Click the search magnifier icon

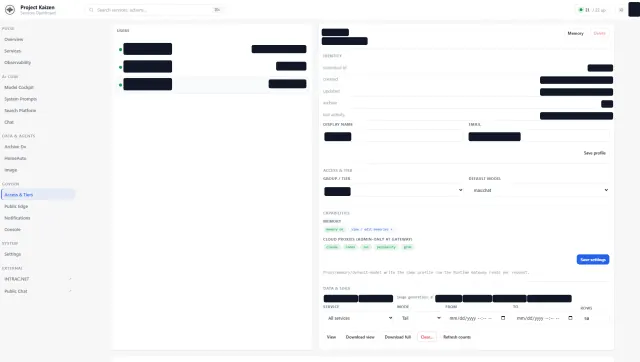click(91, 10)
